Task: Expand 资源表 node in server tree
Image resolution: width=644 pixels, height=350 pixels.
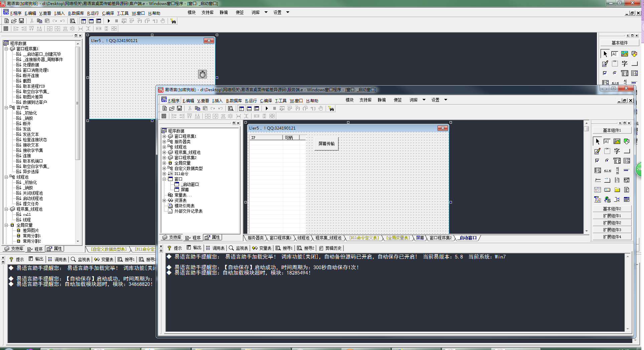Action: (164, 200)
